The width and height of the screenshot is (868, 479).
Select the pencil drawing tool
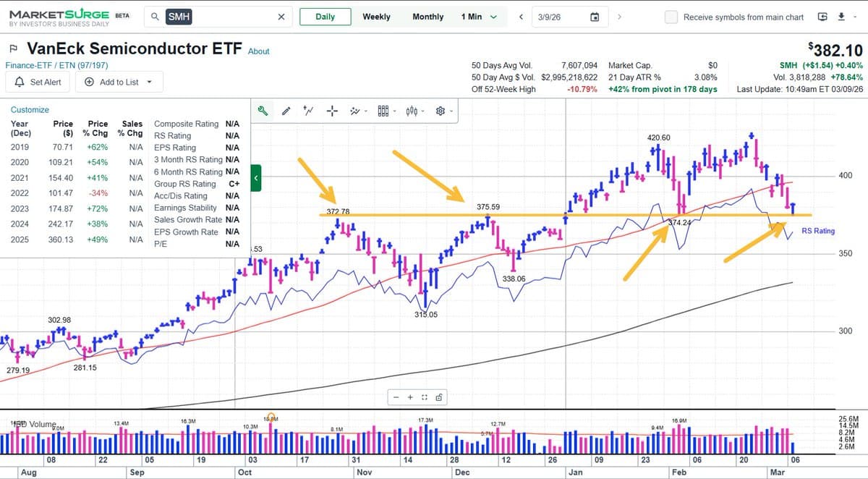click(x=286, y=110)
